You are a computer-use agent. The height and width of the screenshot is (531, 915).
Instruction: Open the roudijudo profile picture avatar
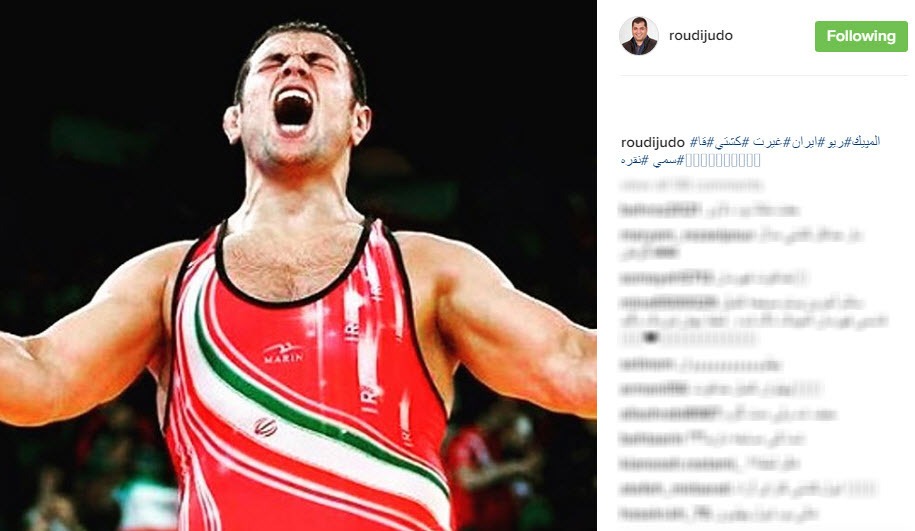638,36
